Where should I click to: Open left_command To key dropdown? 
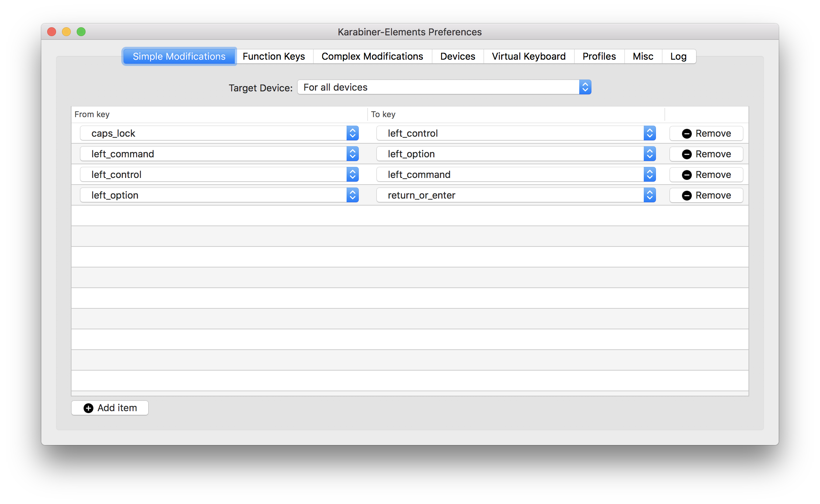[x=516, y=175]
